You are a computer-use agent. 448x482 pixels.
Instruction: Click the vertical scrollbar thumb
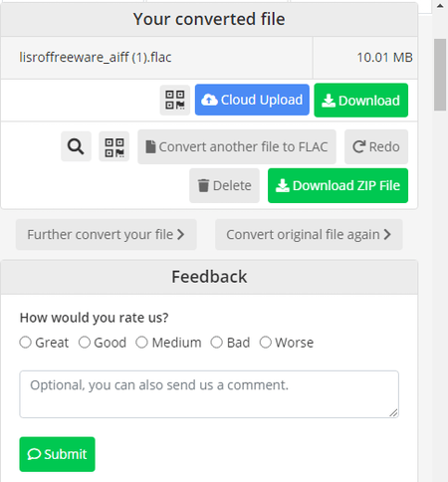440,75
